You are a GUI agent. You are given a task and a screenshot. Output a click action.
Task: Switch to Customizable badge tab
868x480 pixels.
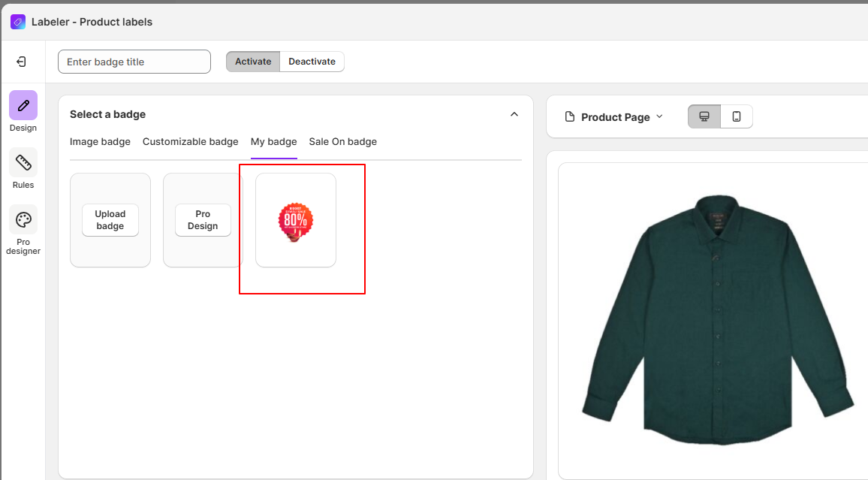click(191, 142)
